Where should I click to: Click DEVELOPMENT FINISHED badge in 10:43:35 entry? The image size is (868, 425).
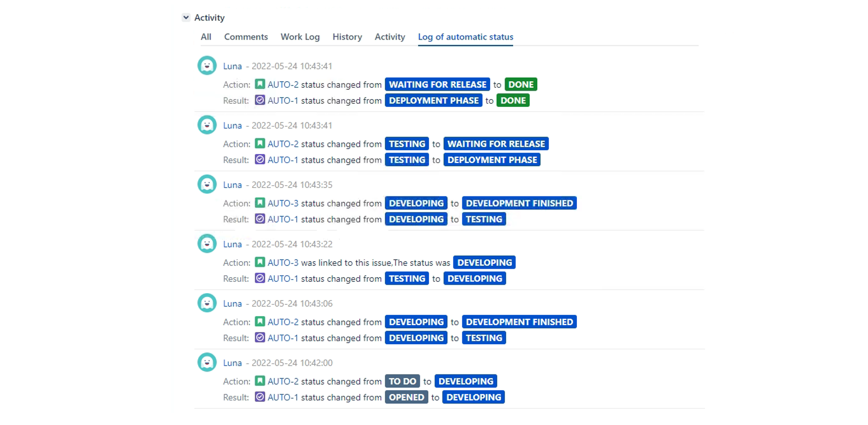519,203
